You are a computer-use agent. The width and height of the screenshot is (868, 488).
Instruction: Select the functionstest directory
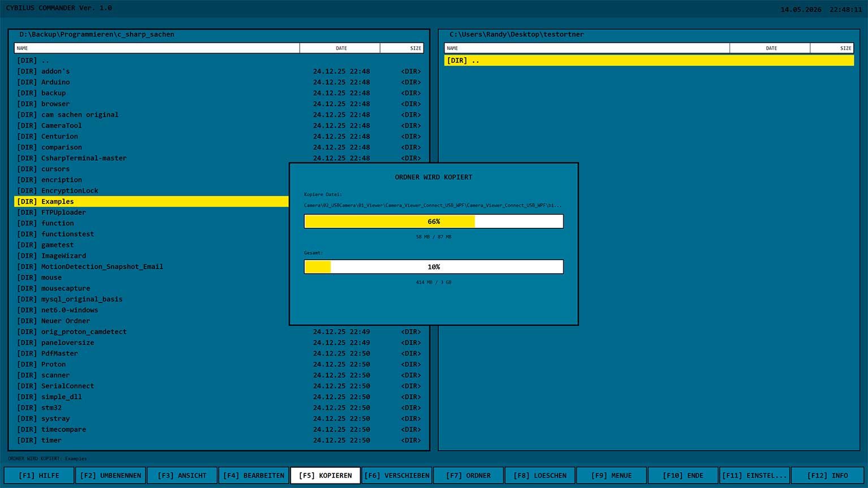[152, 234]
